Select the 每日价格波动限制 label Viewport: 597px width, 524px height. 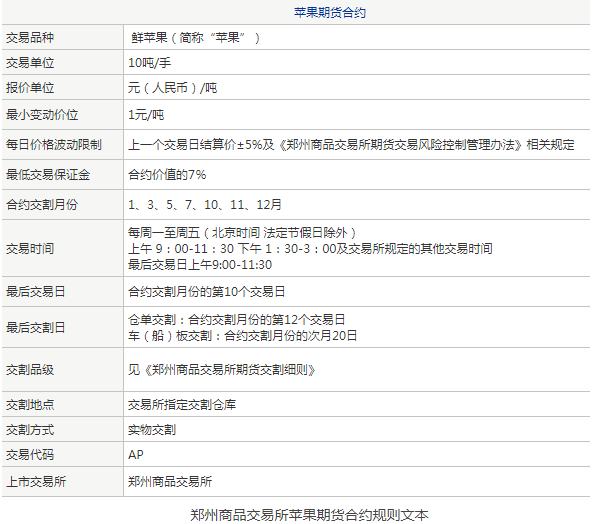pyautogui.click(x=54, y=145)
